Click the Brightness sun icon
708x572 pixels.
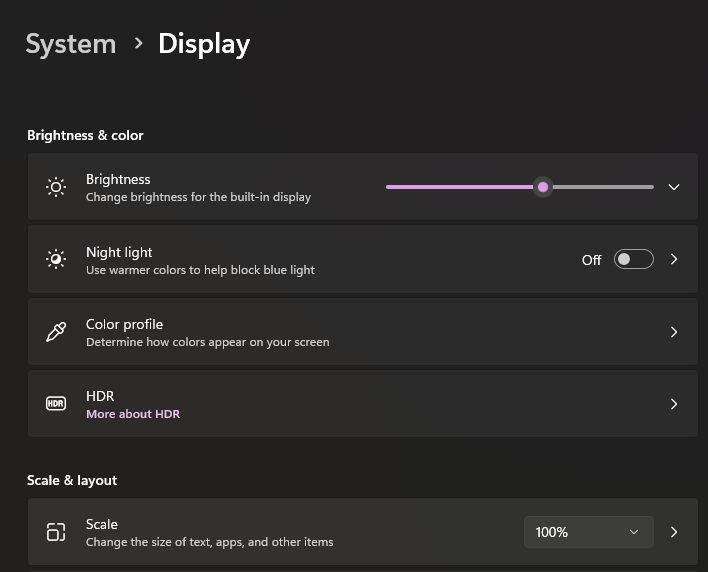56,187
